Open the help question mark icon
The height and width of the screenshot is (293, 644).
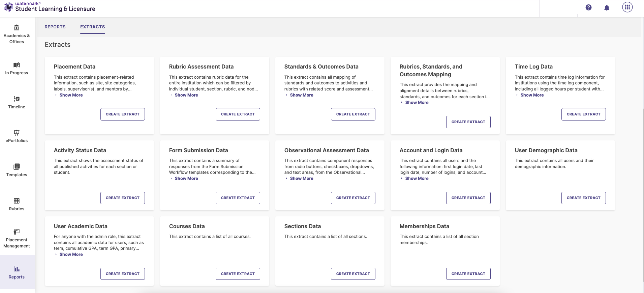pyautogui.click(x=588, y=7)
